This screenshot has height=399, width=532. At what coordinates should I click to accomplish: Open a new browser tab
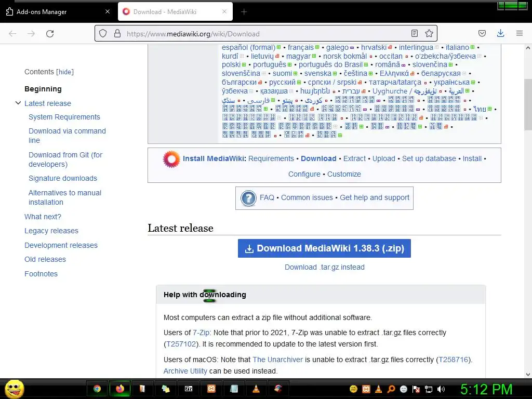tap(244, 12)
